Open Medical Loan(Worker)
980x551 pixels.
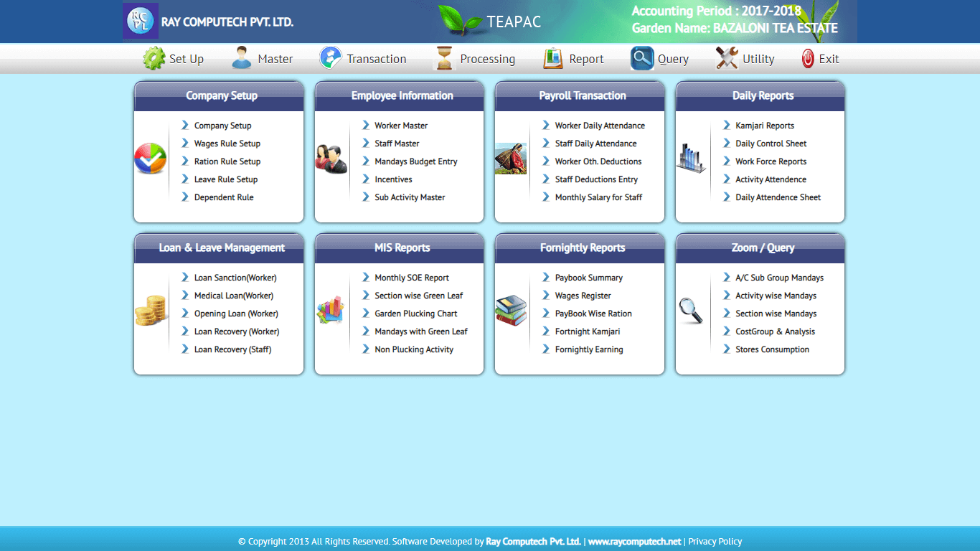[234, 296]
